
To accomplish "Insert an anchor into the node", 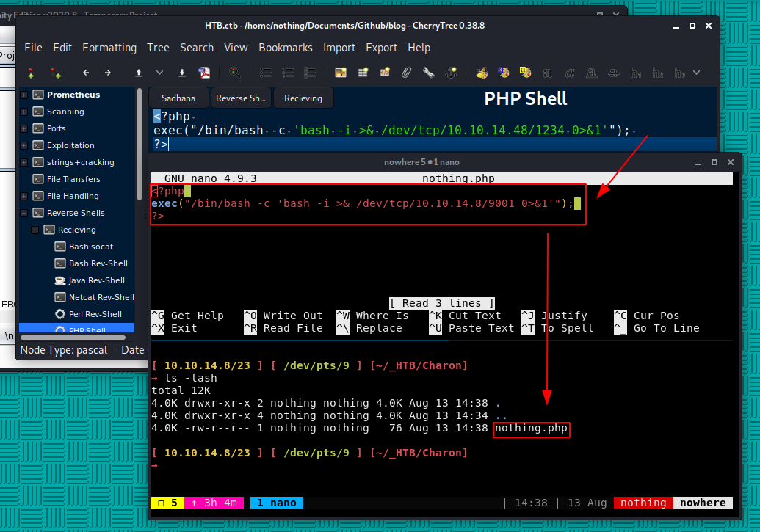I will point(451,73).
